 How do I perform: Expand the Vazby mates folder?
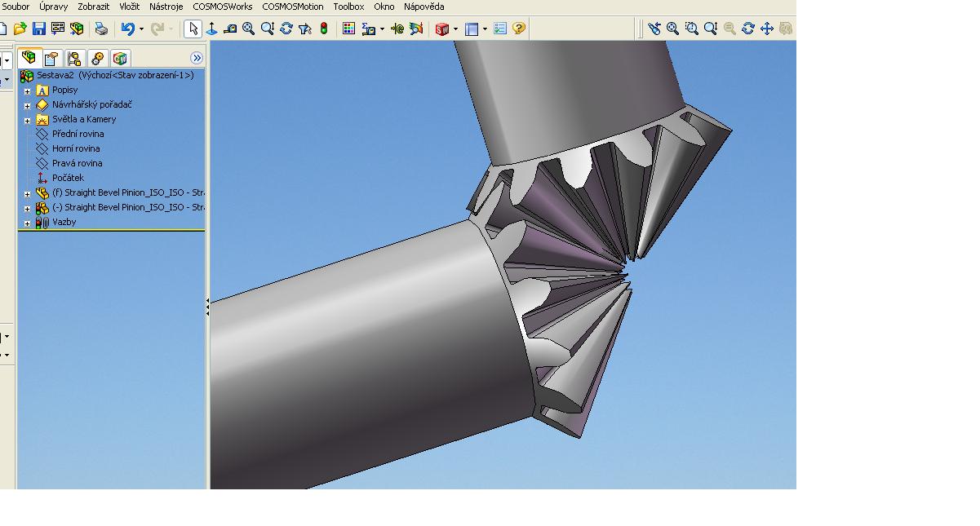[27, 223]
